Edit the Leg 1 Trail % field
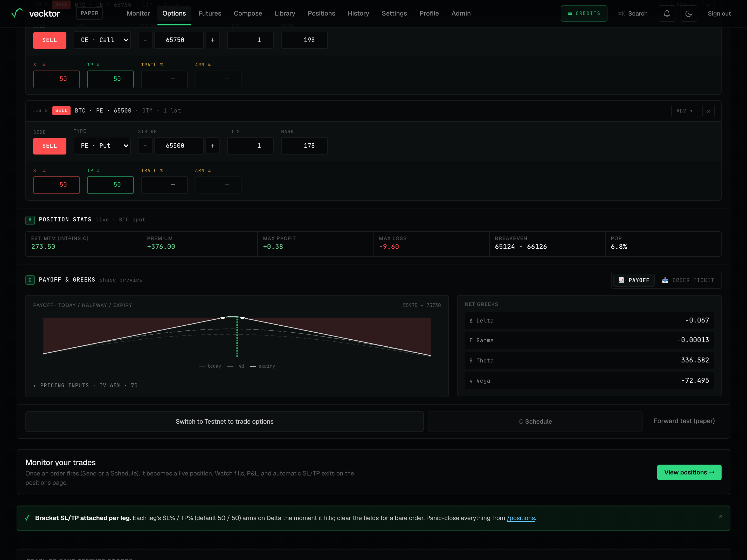This screenshot has width=747, height=560. click(164, 79)
